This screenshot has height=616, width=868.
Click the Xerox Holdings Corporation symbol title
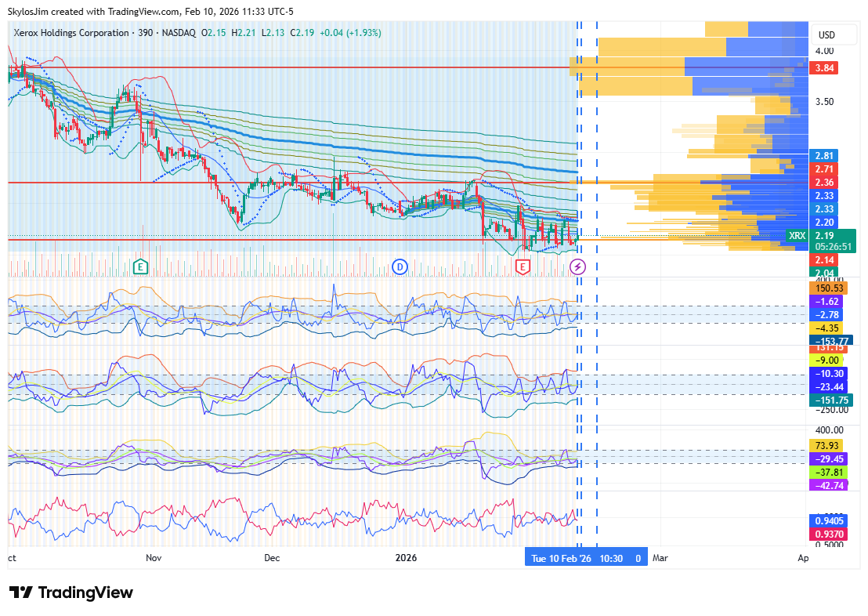click(70, 33)
